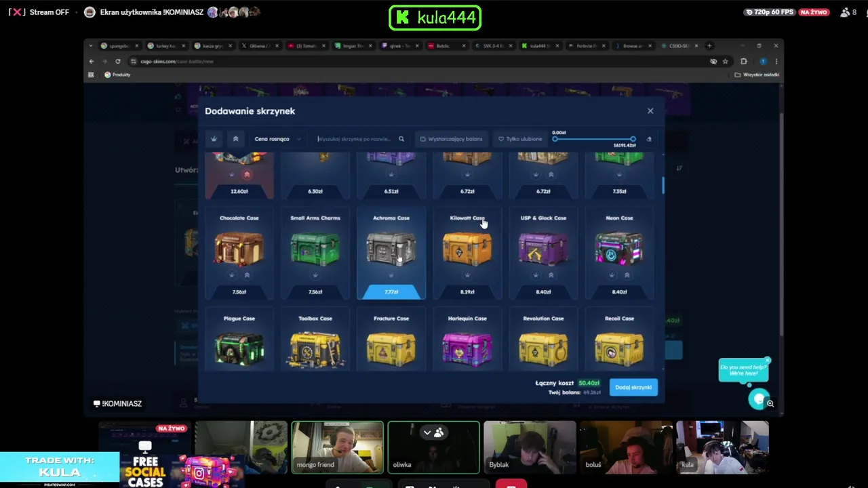The width and height of the screenshot is (868, 488).
Task: Toggle Tylko ulubione favorites filter
Action: [520, 139]
